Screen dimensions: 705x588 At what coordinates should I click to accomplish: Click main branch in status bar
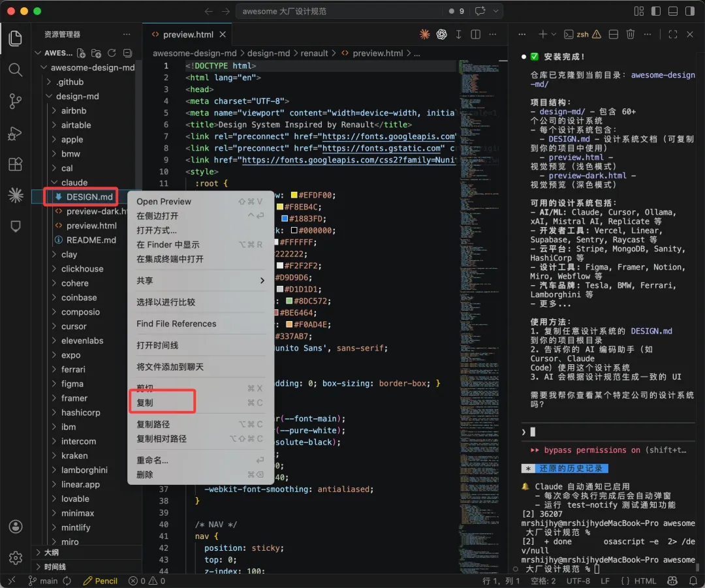pyautogui.click(x=44, y=581)
